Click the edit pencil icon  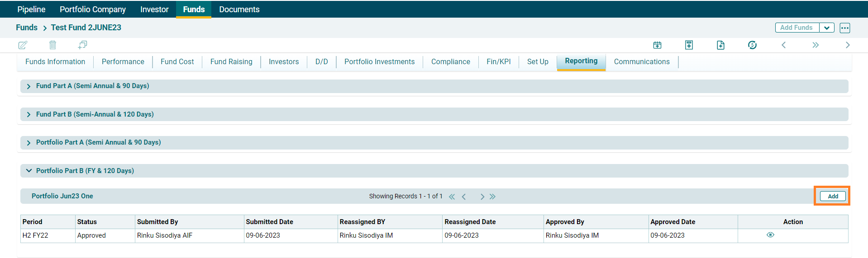click(23, 45)
